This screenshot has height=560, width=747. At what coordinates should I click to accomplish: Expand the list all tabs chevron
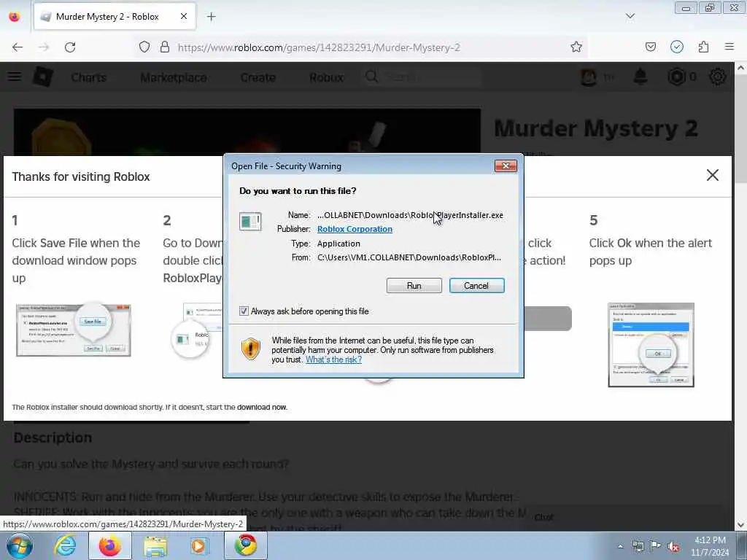point(630,16)
